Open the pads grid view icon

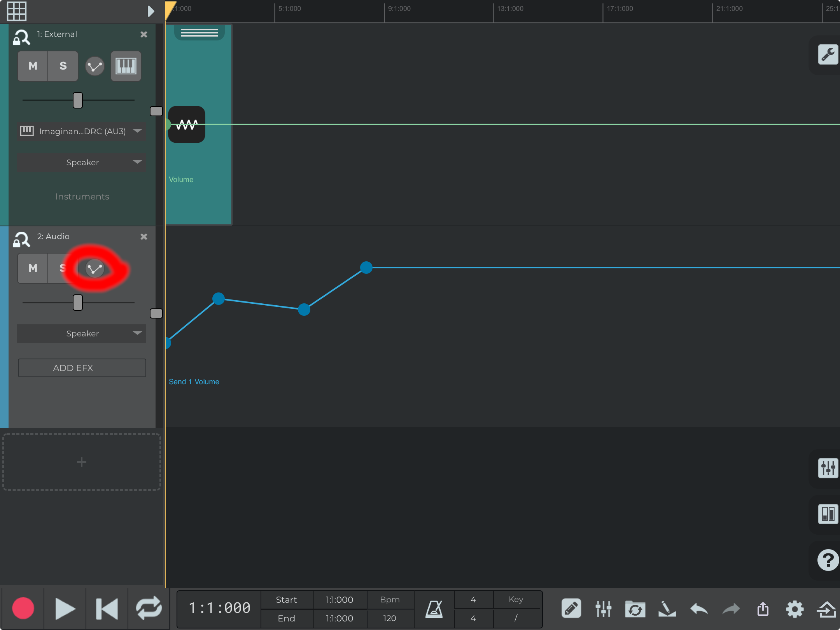point(17,11)
